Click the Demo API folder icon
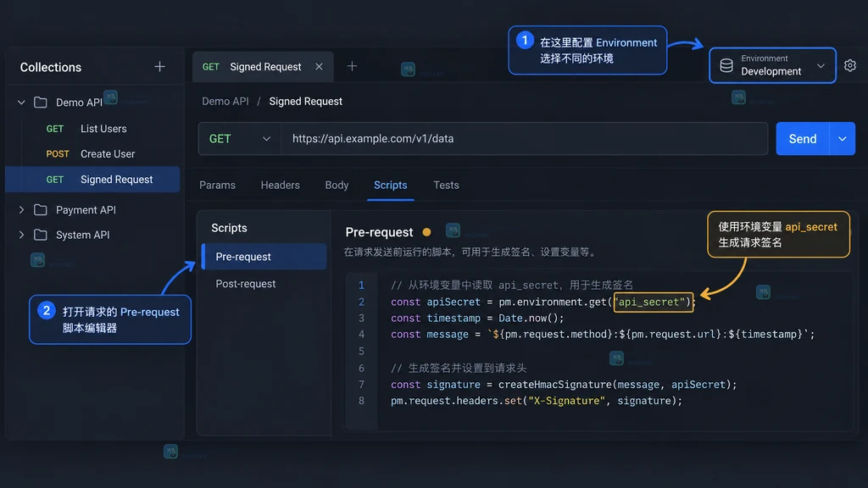 click(41, 103)
